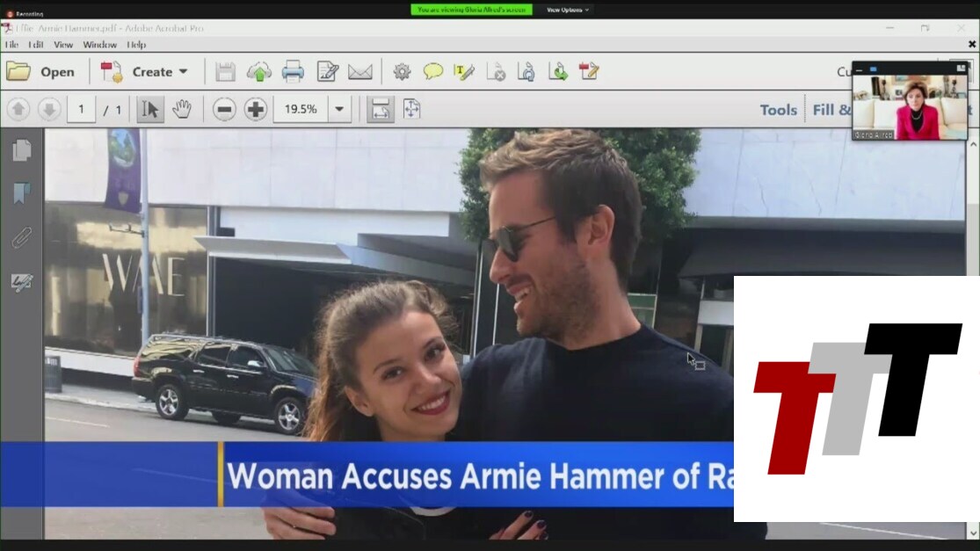
Task: Click the Save floppy disk icon
Action: (225, 71)
